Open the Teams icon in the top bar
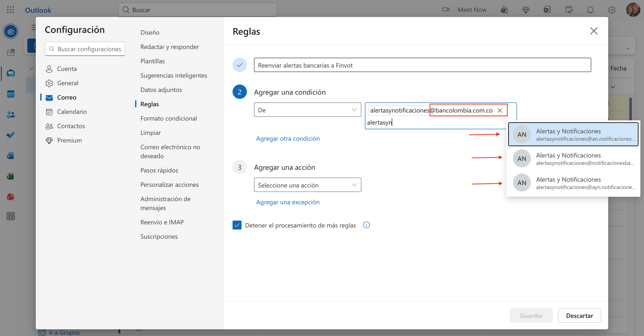Image resolution: width=644 pixels, height=336 pixels. click(x=505, y=10)
